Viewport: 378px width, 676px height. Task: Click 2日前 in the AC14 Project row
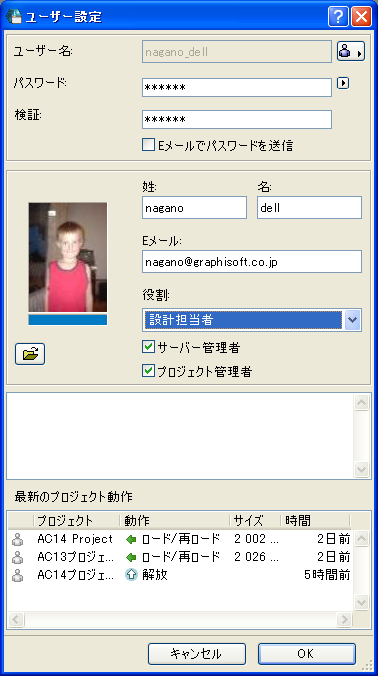click(x=333, y=539)
